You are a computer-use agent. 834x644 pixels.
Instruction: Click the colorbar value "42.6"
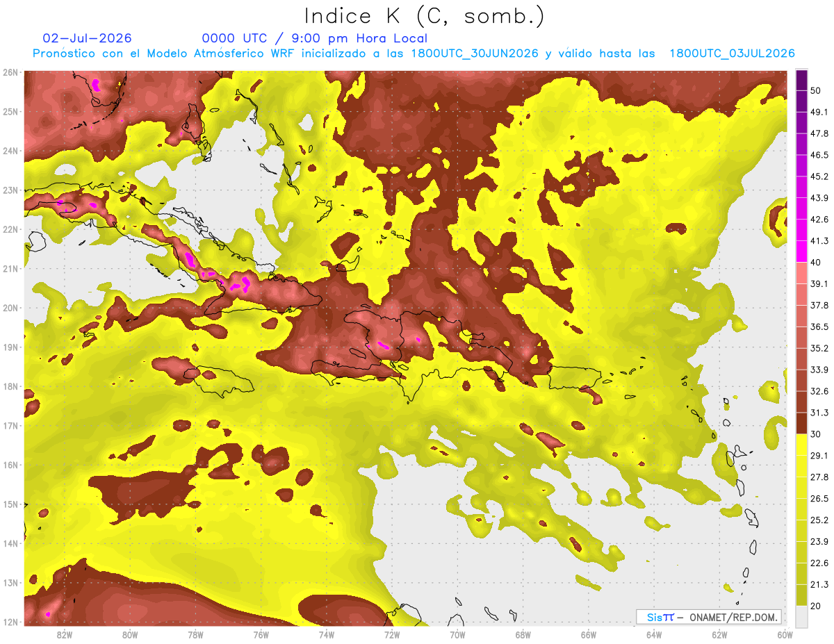tap(819, 220)
